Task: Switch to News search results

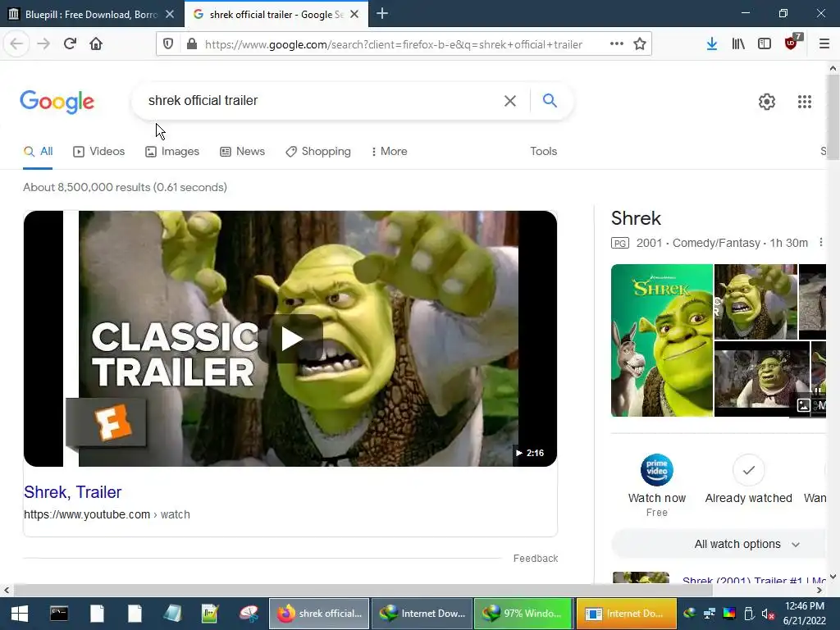Action: click(242, 152)
